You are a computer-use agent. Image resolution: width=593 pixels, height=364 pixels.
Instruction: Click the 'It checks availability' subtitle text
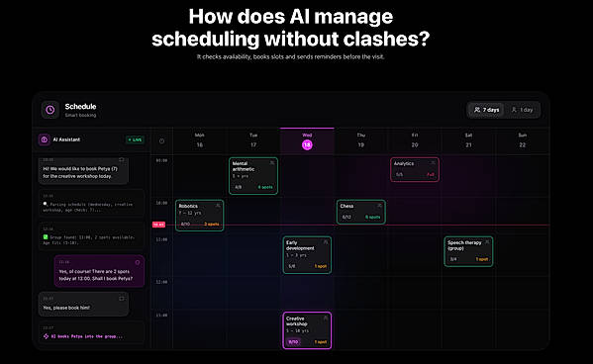290,56
